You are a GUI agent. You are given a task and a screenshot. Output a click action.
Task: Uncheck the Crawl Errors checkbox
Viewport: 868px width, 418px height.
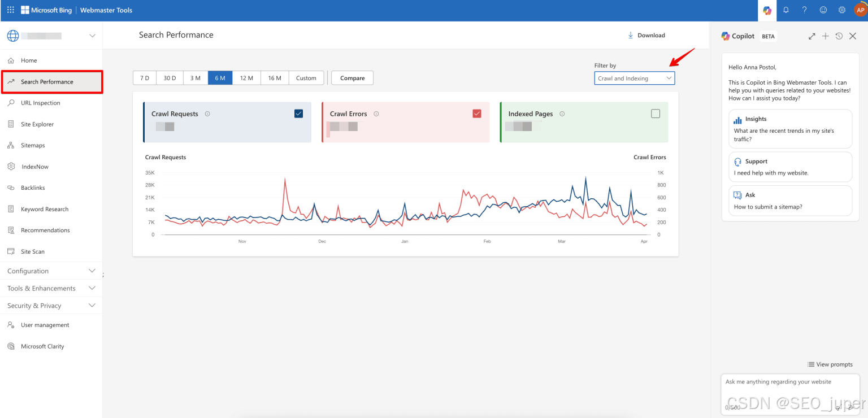(477, 114)
